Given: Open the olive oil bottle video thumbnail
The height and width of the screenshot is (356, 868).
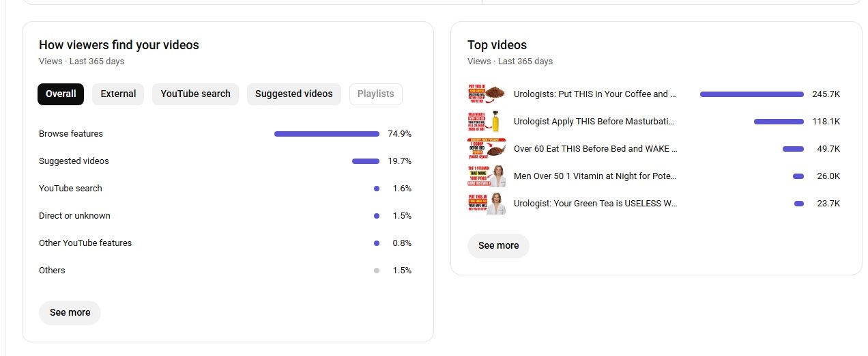Looking at the screenshot, I should [486, 122].
